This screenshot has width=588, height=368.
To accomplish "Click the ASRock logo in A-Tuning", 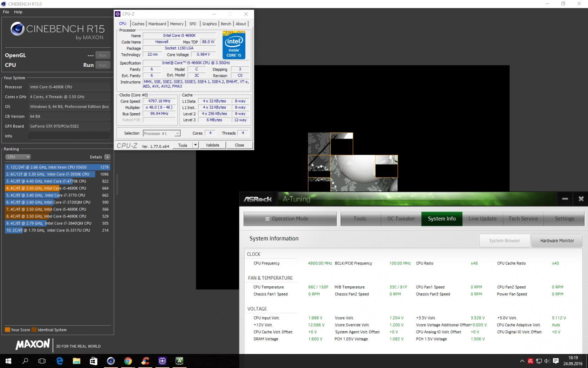I will (258, 199).
